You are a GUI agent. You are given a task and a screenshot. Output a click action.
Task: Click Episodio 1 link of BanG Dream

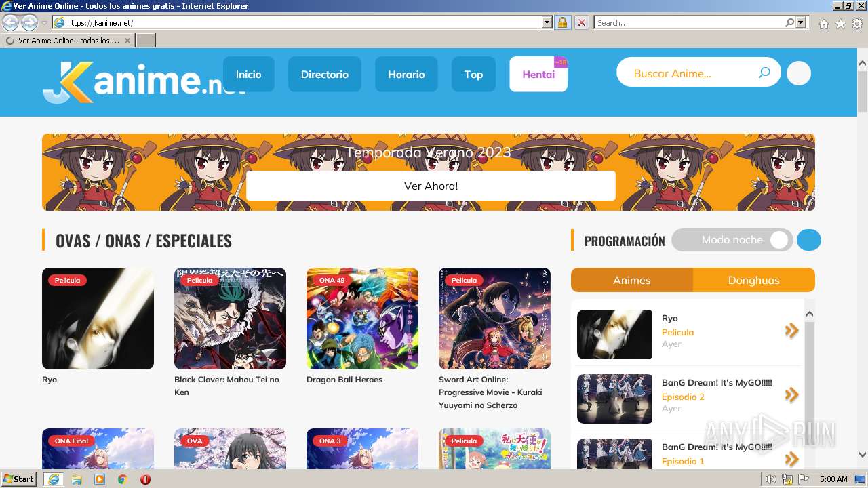click(x=683, y=461)
